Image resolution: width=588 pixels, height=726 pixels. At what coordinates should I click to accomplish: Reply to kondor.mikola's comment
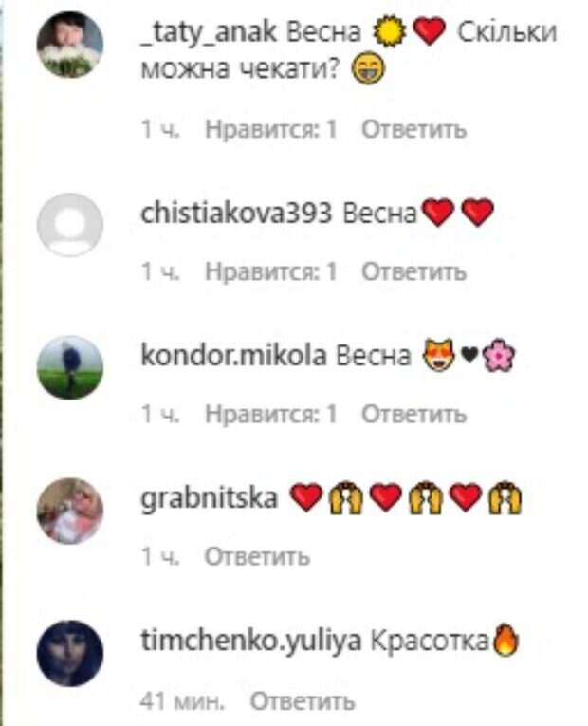point(413,414)
